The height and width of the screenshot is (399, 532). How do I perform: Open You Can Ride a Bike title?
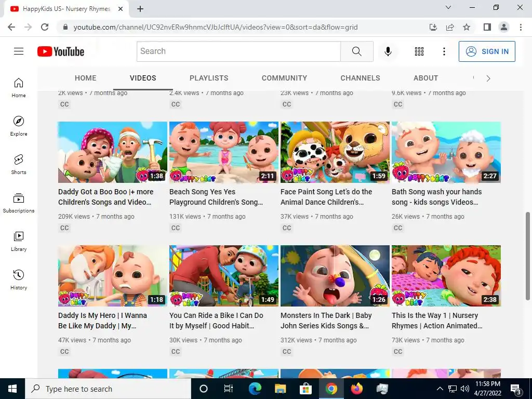[216, 320]
